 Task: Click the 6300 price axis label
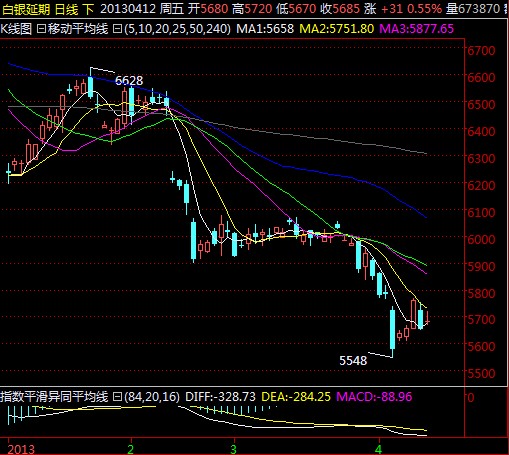pos(481,158)
